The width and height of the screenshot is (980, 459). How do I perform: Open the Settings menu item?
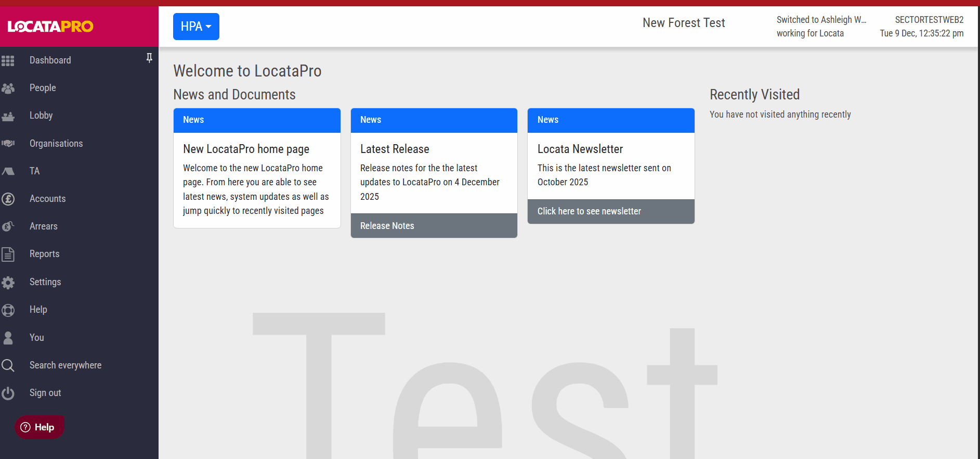(45, 282)
